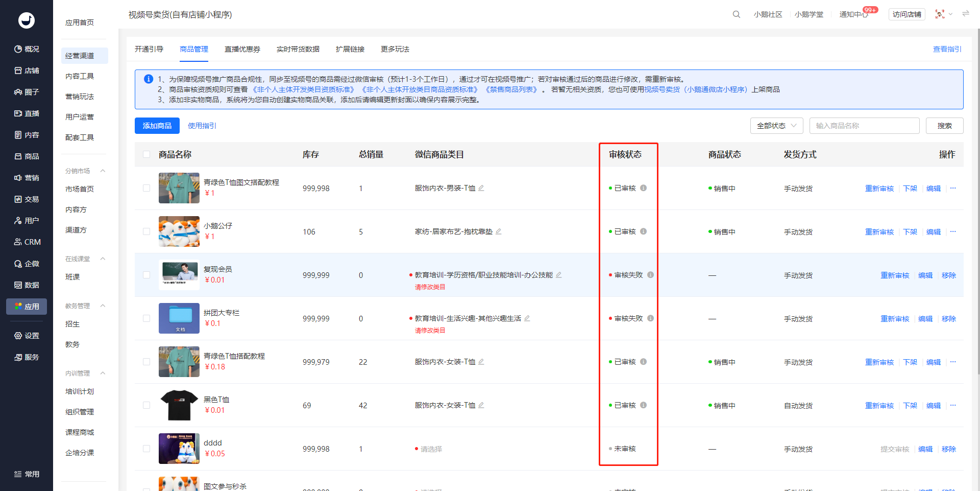This screenshot has width=980, height=491.
Task: Click the search magnifier icon in header
Action: click(x=736, y=14)
